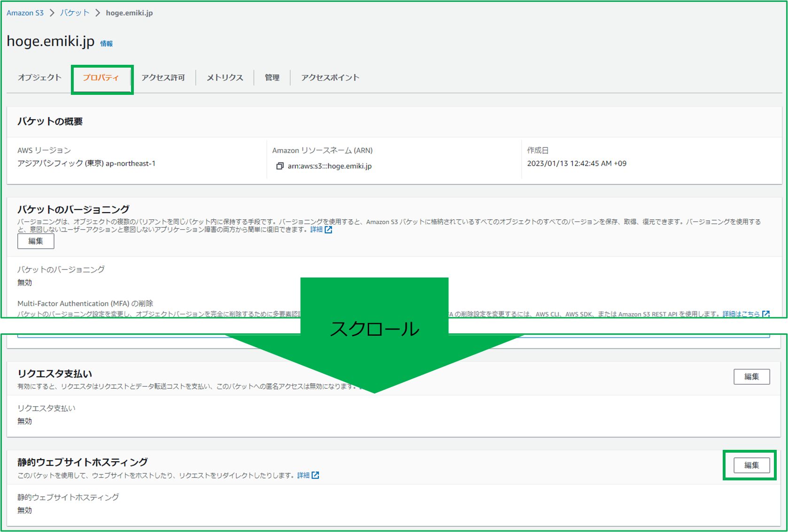The width and height of the screenshot is (788, 532).
Task: Click the AWS リージョン label
Action: coord(44,150)
